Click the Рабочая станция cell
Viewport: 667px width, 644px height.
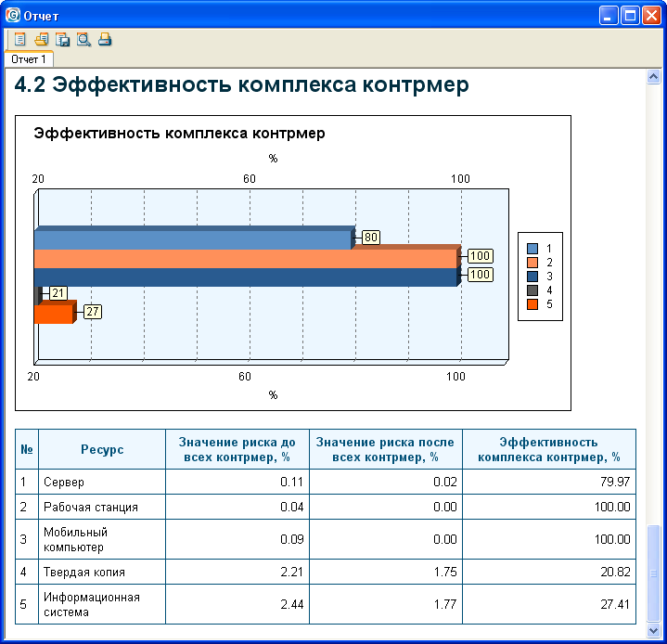102,507
